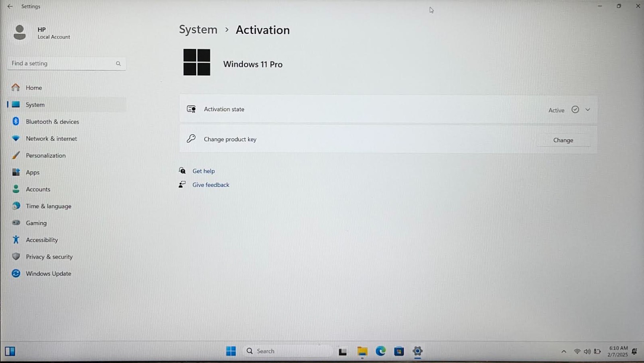Minimize the Settings window
Screen dimensions: 644x363
600,6
